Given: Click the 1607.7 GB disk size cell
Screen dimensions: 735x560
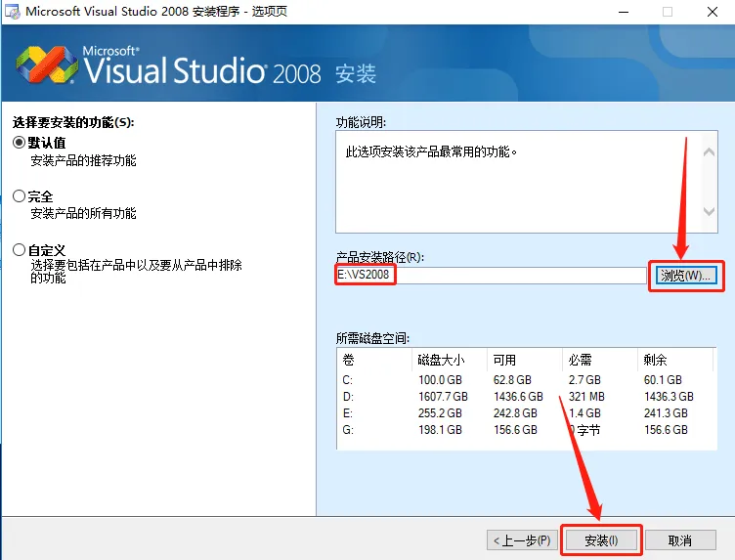Looking at the screenshot, I should click(x=443, y=397).
